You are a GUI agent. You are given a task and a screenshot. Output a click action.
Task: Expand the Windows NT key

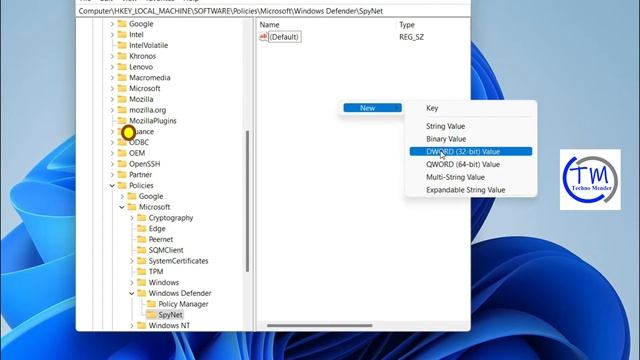pyautogui.click(x=131, y=325)
